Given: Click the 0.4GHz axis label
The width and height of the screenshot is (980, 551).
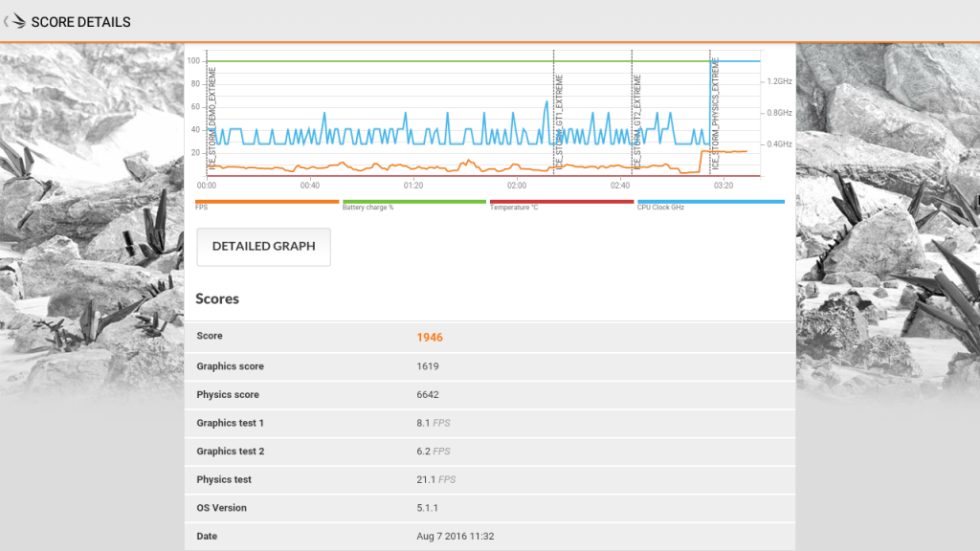Looking at the screenshot, I should point(779,143).
